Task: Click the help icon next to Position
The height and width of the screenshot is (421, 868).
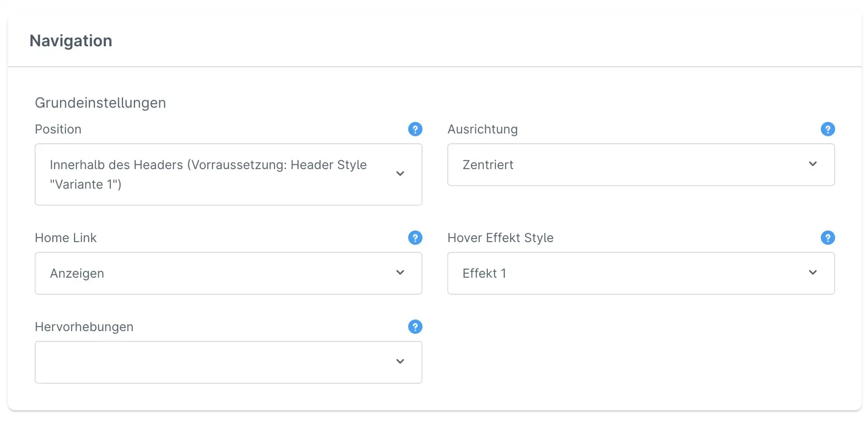Action: point(415,130)
